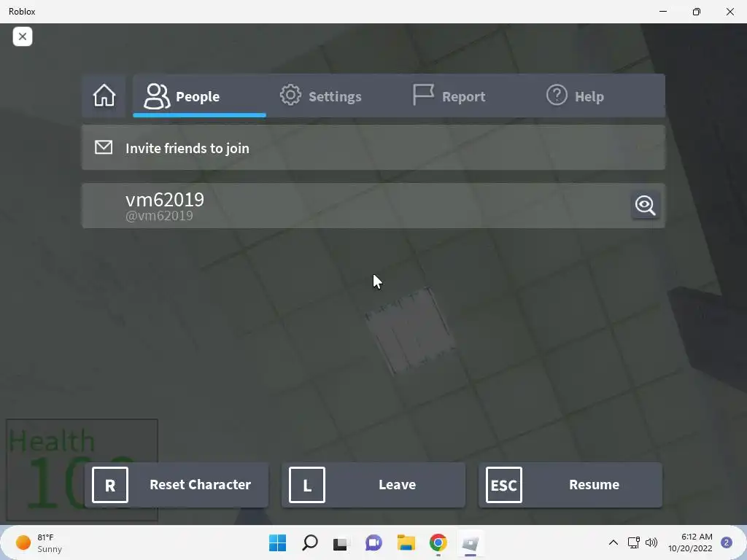
Task: Open the network status icon
Action: 634,542
